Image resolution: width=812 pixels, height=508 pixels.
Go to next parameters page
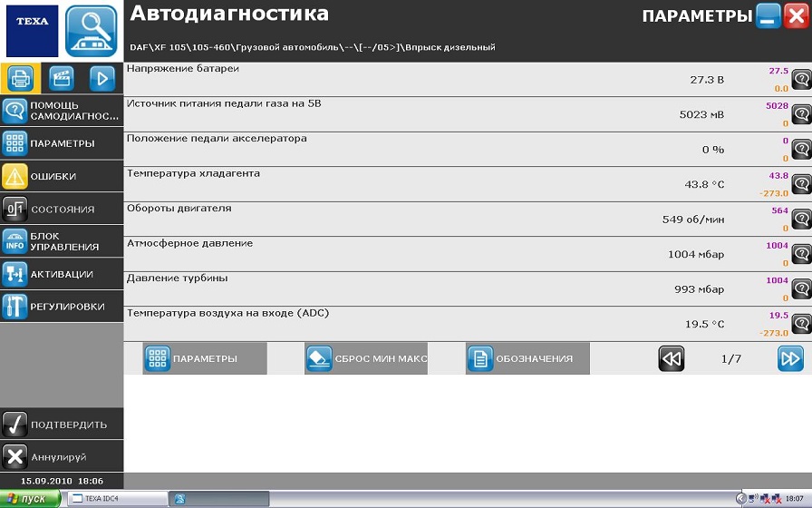tap(790, 359)
